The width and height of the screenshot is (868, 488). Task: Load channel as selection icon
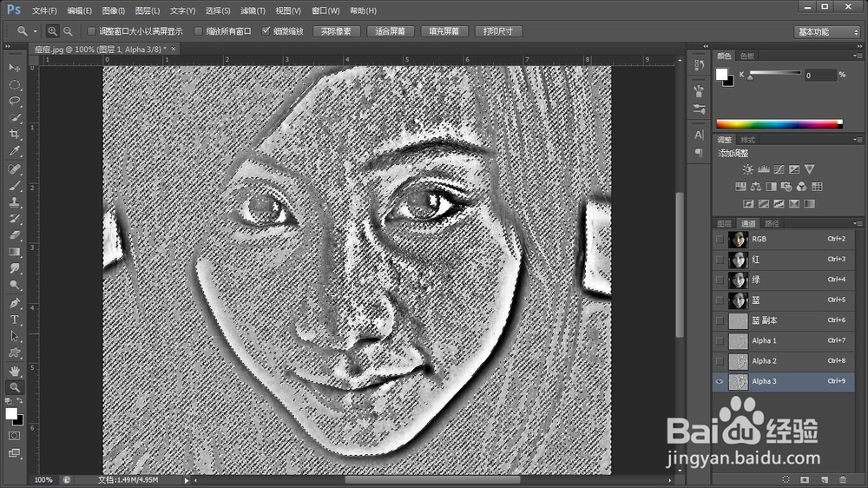(x=786, y=479)
